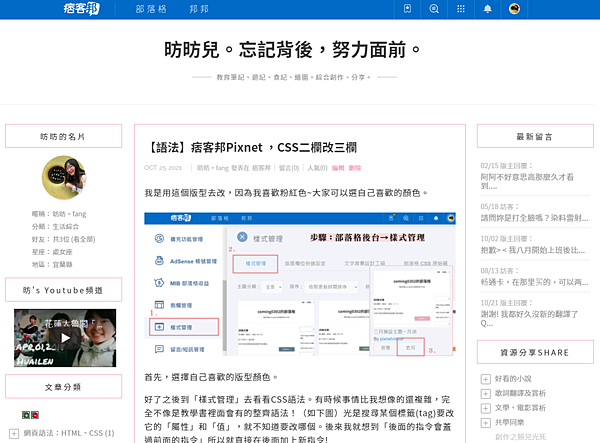This screenshot has height=443, width=600.
Task: Click the 留言(0) link
Action: [289, 168]
